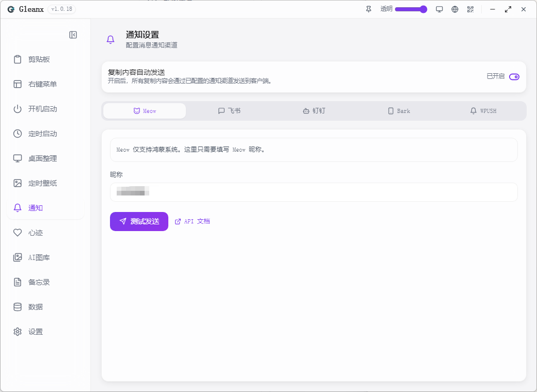Switch to the 飞书 tab
The image size is (537, 392).
(x=229, y=111)
